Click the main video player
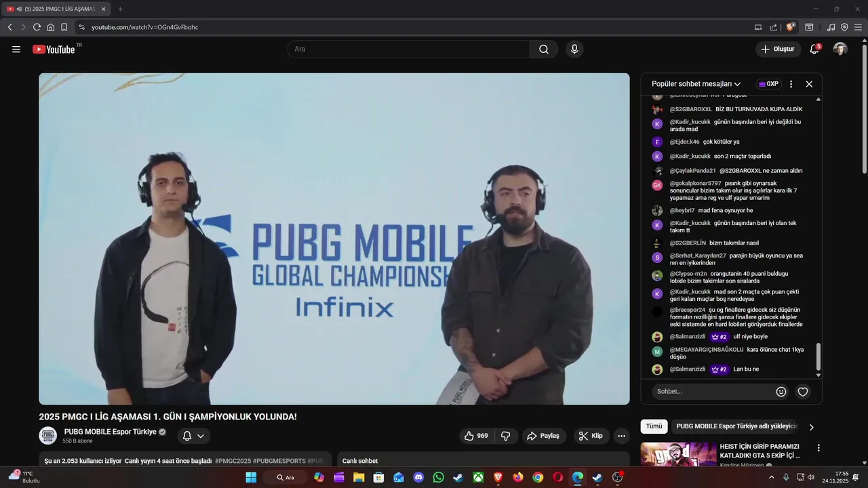 coord(334,239)
